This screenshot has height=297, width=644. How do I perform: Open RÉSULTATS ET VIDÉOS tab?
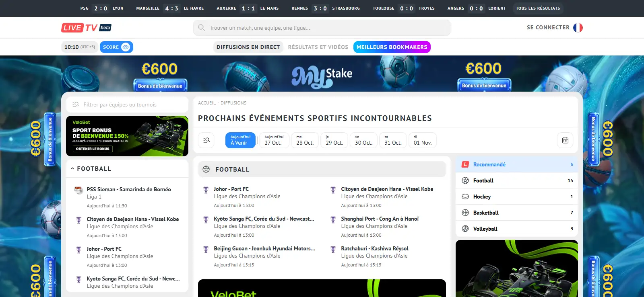tap(318, 47)
